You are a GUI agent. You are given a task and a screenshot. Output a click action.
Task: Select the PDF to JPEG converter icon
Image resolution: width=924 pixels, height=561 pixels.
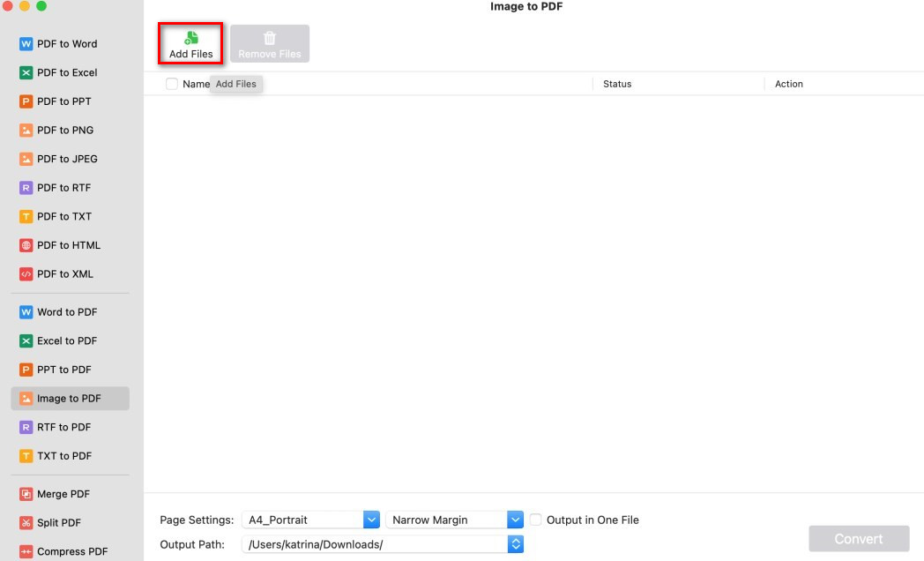point(25,159)
